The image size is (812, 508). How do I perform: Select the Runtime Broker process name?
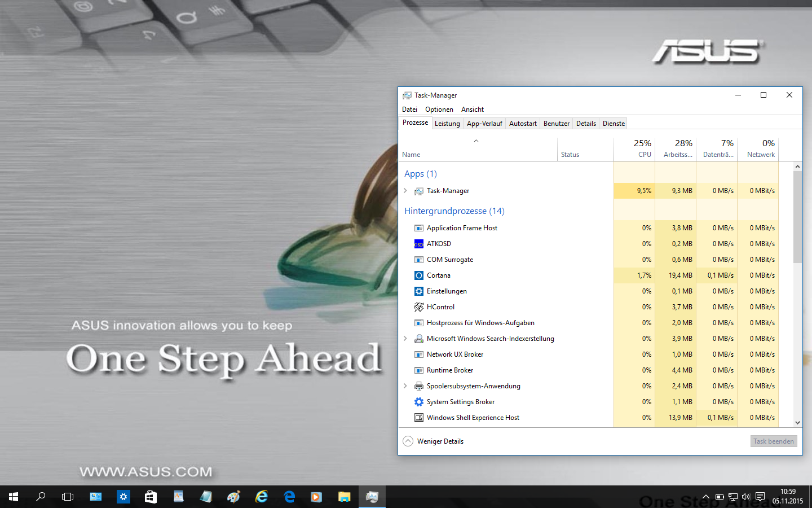pos(450,370)
